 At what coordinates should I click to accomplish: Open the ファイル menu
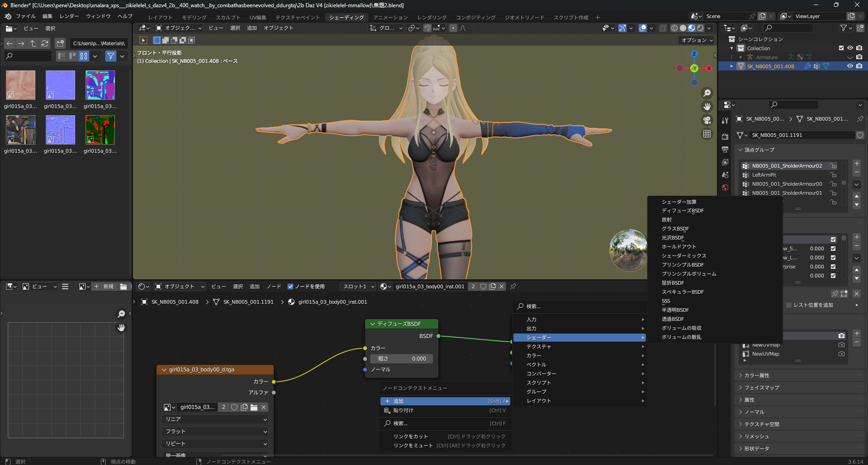click(x=26, y=16)
